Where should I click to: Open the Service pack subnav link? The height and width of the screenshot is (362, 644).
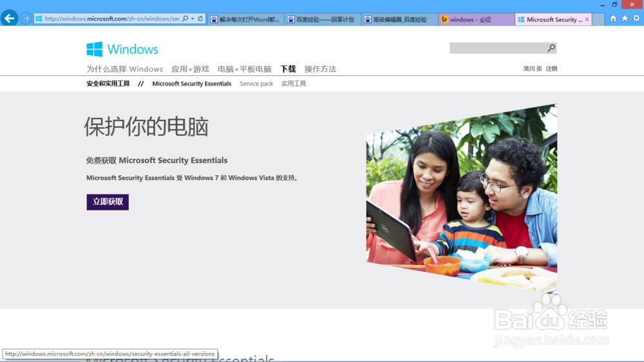pyautogui.click(x=256, y=84)
